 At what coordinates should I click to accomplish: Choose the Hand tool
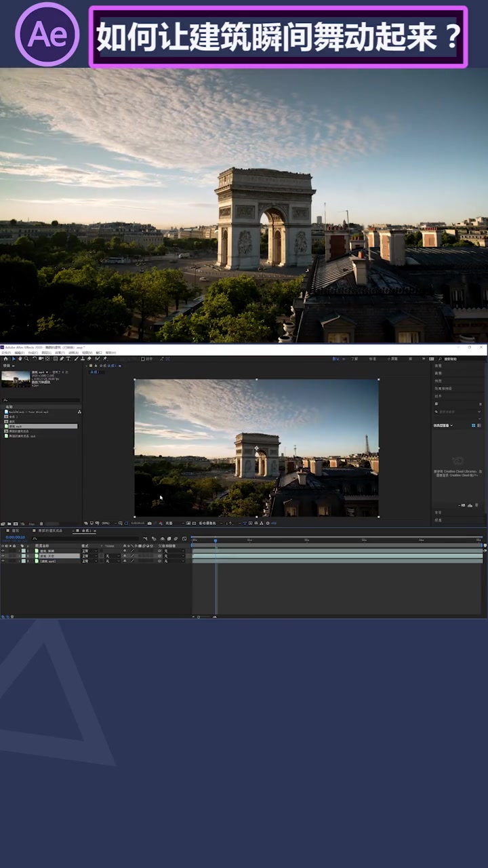click(20, 359)
